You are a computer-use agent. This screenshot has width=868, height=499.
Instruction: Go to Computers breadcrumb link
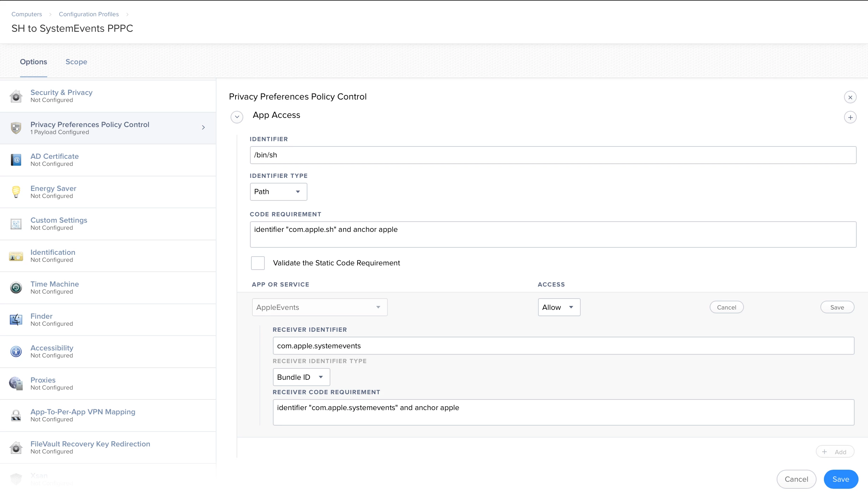point(27,14)
